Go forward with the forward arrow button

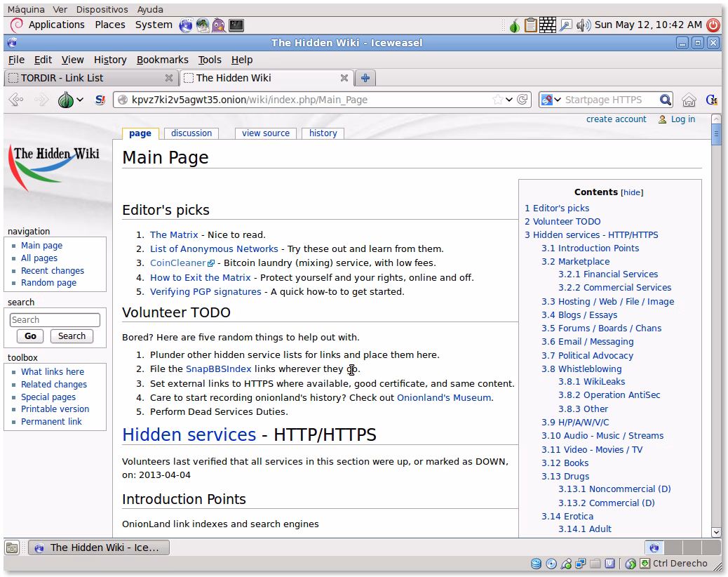pyautogui.click(x=42, y=100)
